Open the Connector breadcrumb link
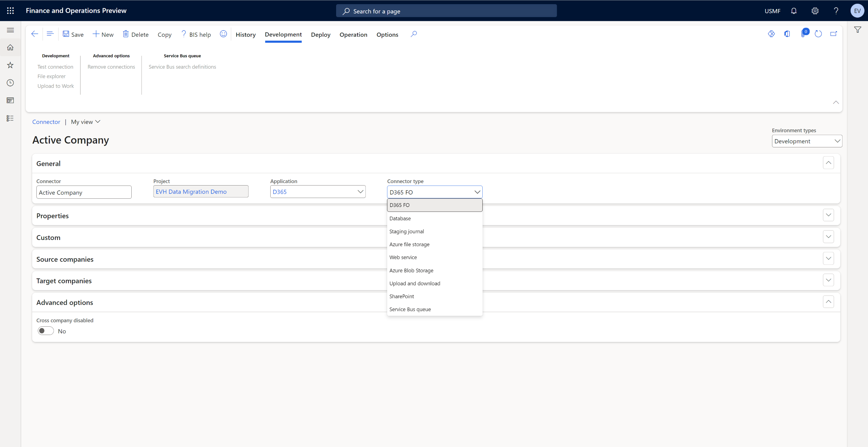Screen dimensions: 868x447 pos(46,122)
